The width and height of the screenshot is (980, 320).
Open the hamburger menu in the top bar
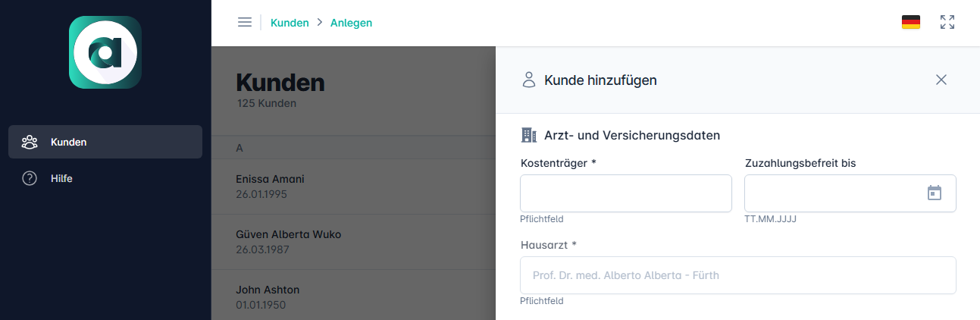tap(244, 23)
